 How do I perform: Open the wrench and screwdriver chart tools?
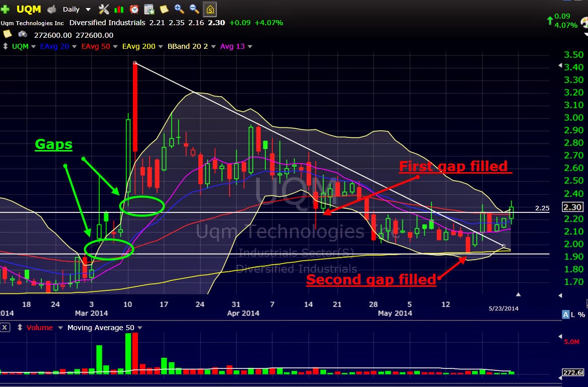click(x=104, y=10)
